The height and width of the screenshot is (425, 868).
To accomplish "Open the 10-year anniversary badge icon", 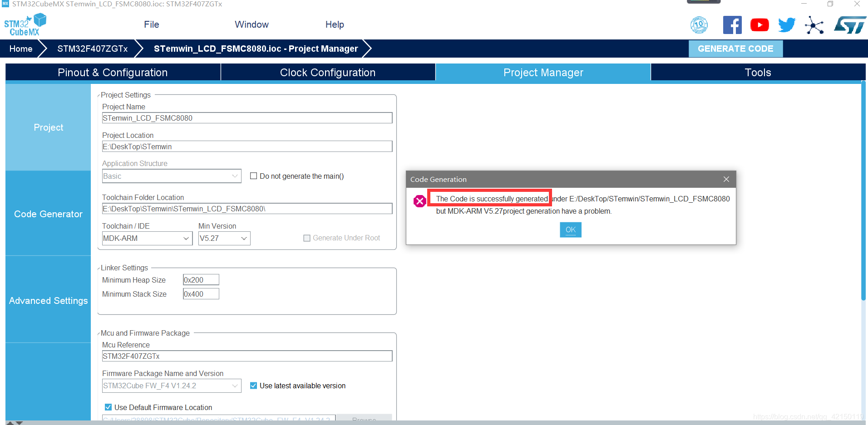I will click(699, 25).
